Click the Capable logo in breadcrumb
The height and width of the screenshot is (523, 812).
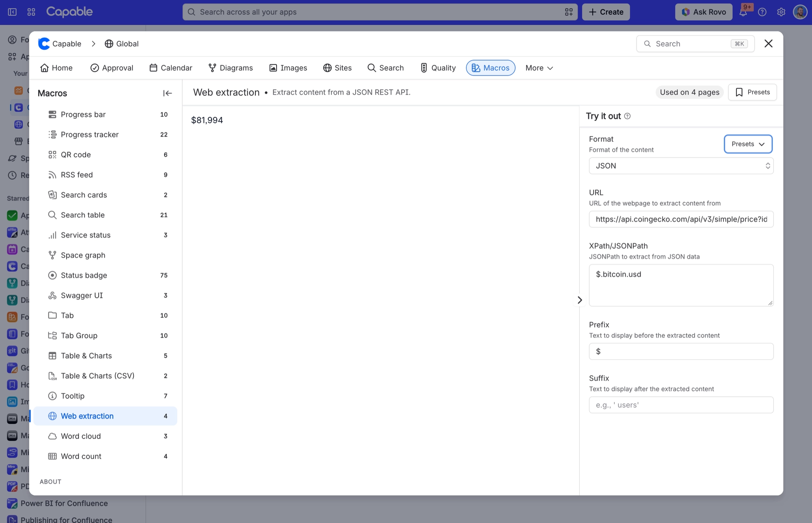pos(44,43)
